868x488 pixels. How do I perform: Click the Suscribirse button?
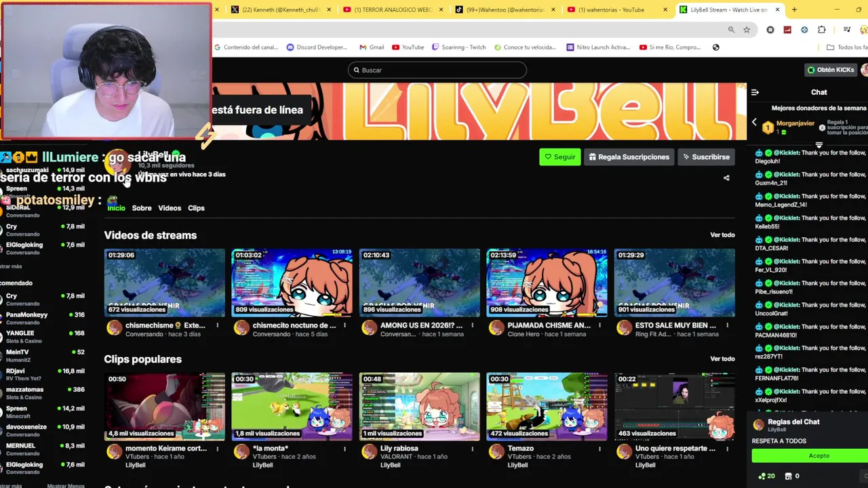coord(706,157)
